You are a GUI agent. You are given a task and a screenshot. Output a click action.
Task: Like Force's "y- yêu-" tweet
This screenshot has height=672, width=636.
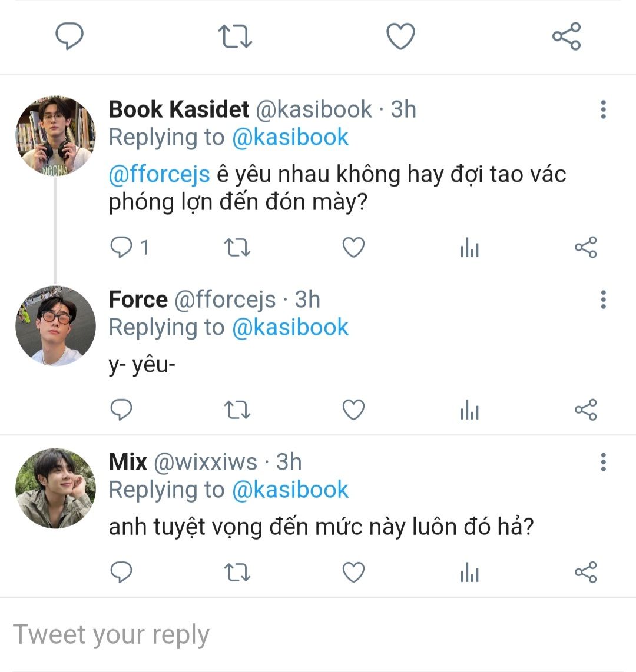coord(353,410)
